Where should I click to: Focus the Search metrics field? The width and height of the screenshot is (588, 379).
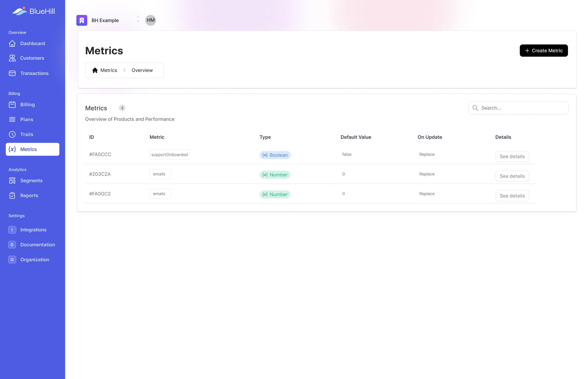tap(518, 108)
